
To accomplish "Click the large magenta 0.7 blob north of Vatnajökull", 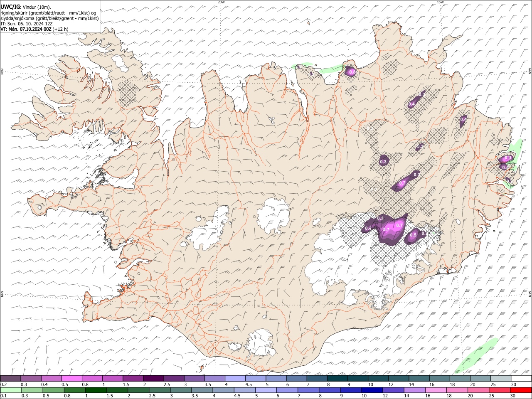I will pyautogui.click(x=392, y=230).
